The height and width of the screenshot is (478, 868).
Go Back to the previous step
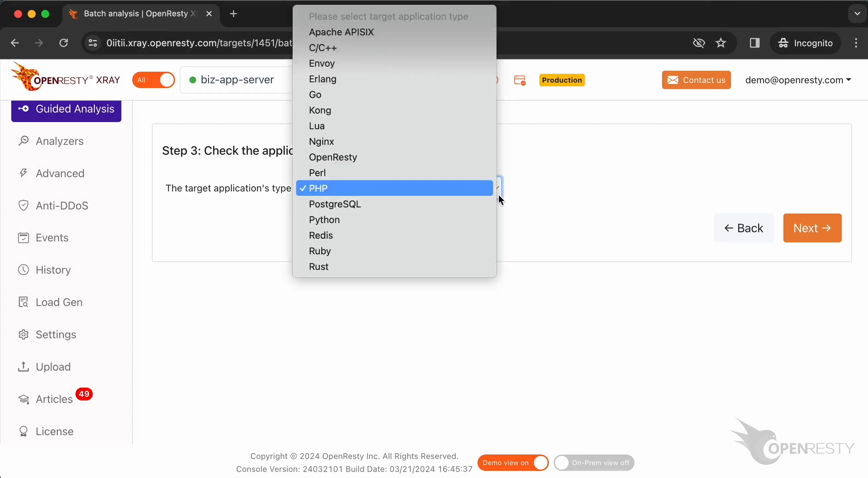click(743, 228)
